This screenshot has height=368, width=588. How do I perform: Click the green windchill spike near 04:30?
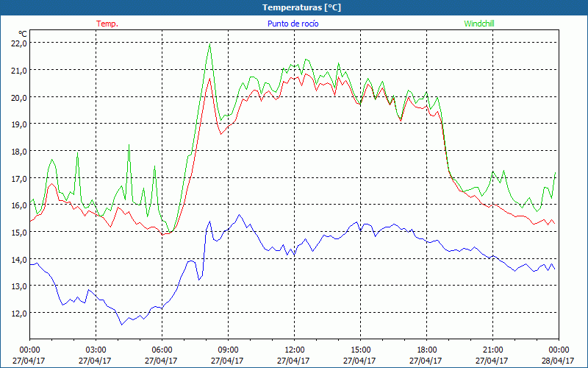click(x=129, y=145)
